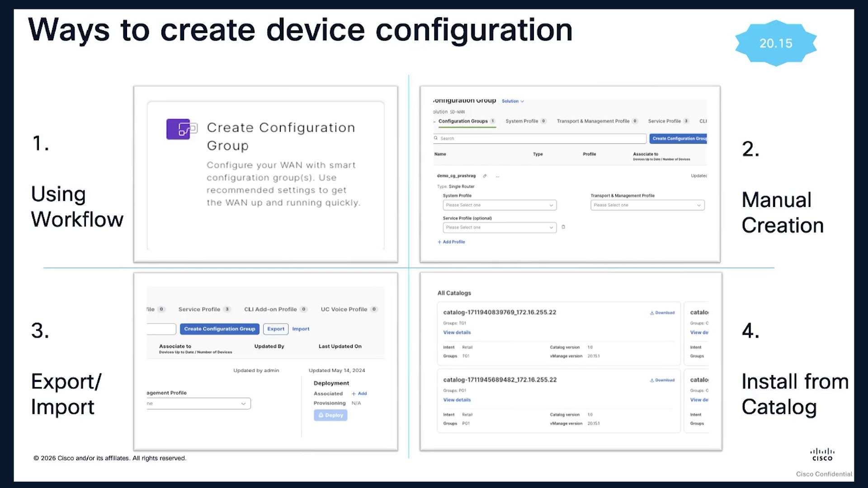868x488 pixels.
Task: Open the Transport & Management Profile tab
Action: pos(597,121)
